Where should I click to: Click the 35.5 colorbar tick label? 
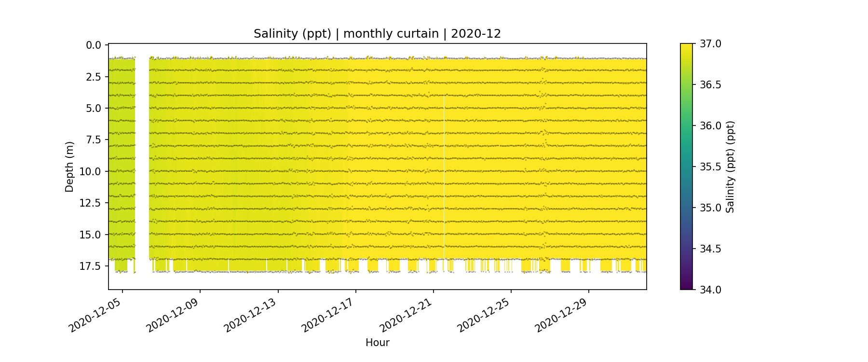[x=710, y=167]
